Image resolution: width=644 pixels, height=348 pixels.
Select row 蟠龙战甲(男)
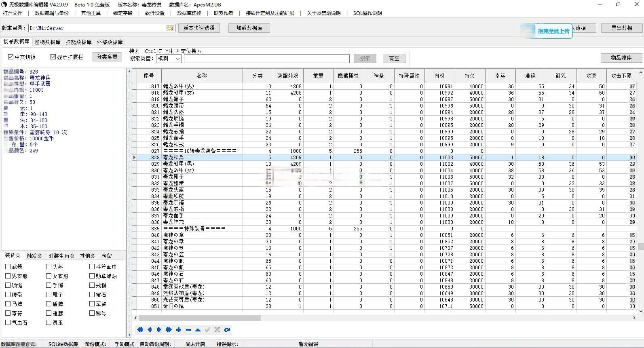[x=385, y=86]
